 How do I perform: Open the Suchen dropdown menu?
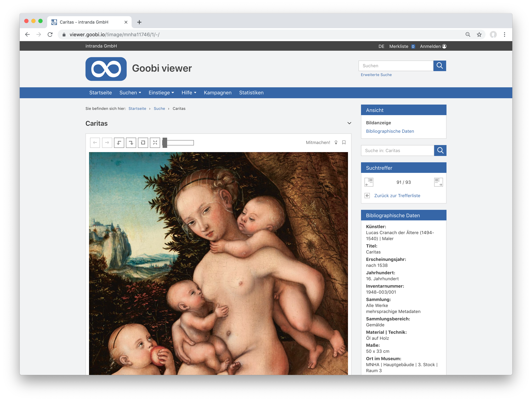(130, 93)
